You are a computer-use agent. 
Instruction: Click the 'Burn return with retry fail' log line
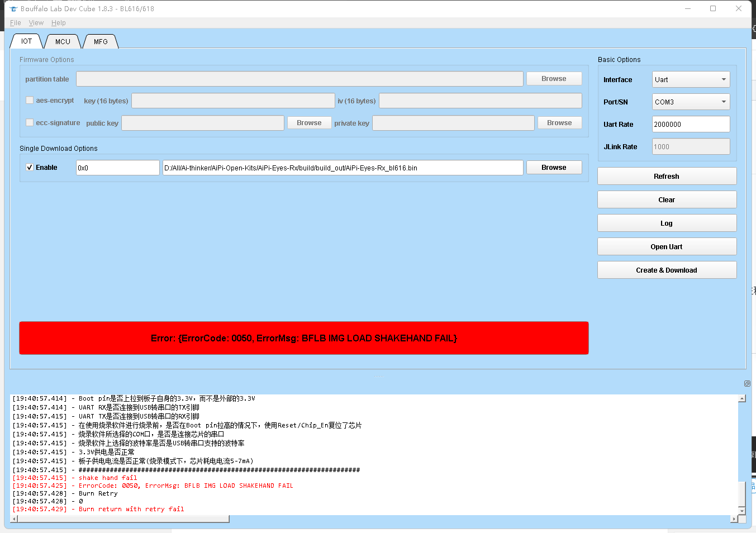98,509
